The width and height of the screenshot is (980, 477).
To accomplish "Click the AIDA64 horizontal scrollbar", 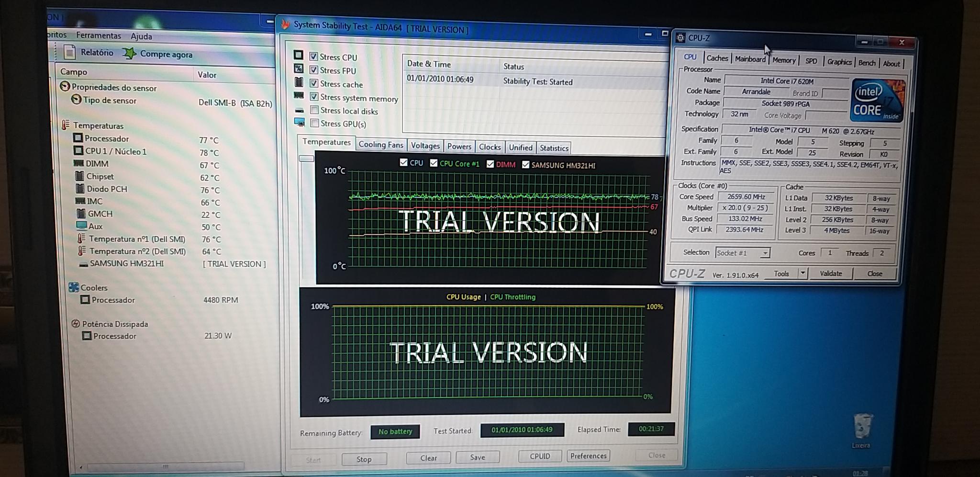I will pos(165,466).
